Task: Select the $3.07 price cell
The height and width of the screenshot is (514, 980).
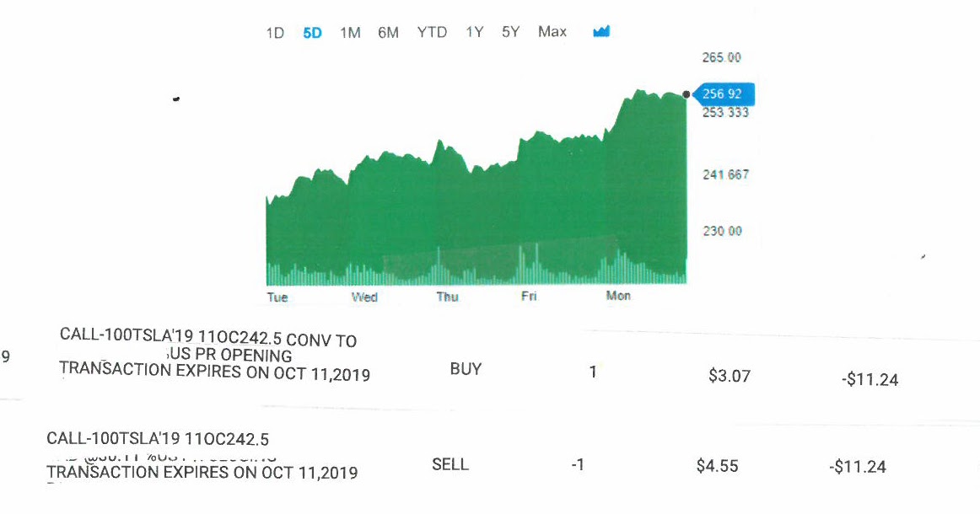Action: click(x=730, y=376)
